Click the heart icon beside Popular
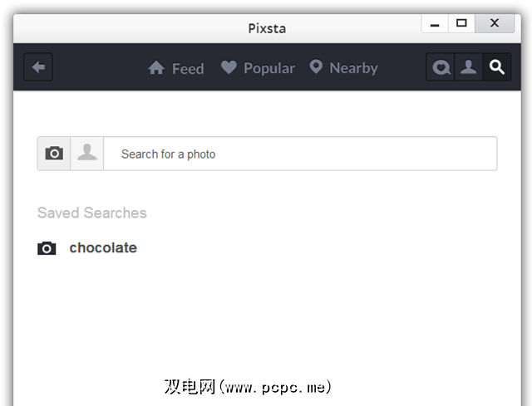Image resolution: width=532 pixels, height=406 pixels. coord(229,67)
